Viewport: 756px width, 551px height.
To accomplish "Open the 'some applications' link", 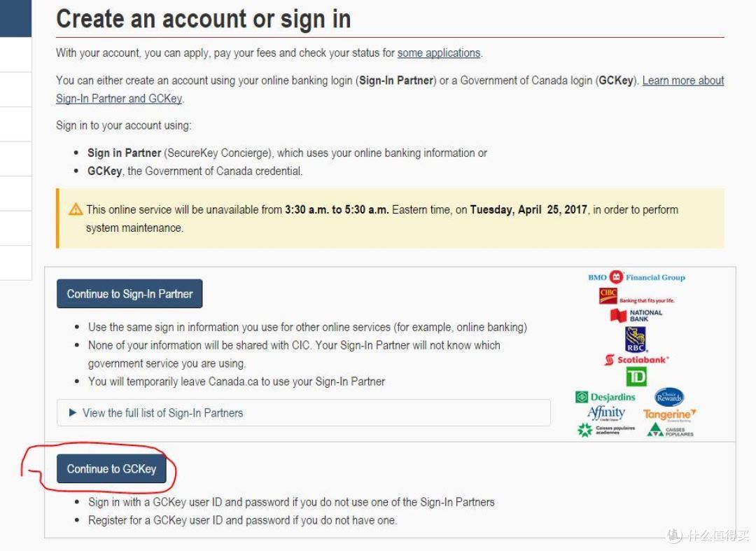I will (x=439, y=53).
